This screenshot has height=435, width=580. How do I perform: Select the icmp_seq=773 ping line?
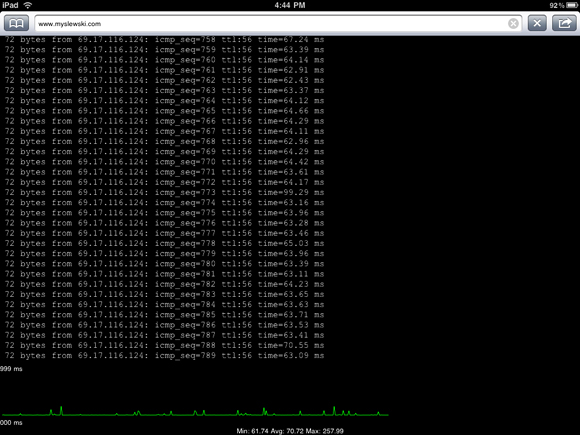(x=165, y=192)
